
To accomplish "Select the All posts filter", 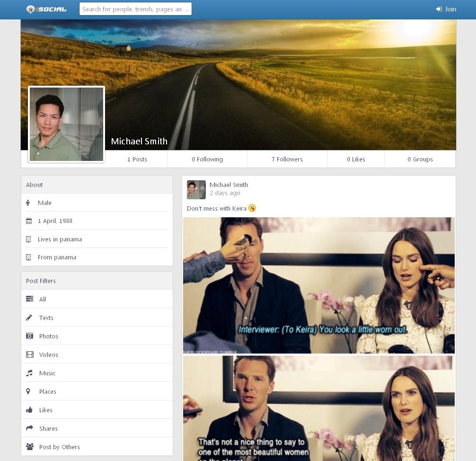I will [x=42, y=299].
